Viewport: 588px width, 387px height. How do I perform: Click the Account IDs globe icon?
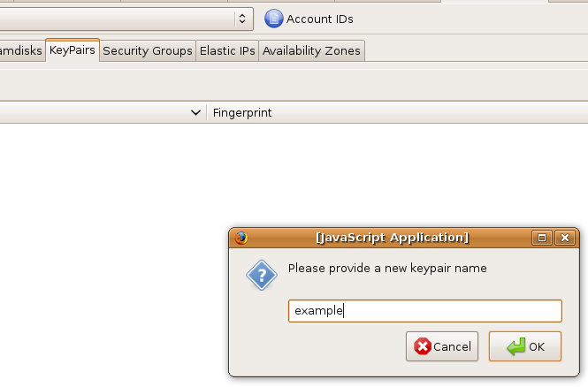click(274, 19)
